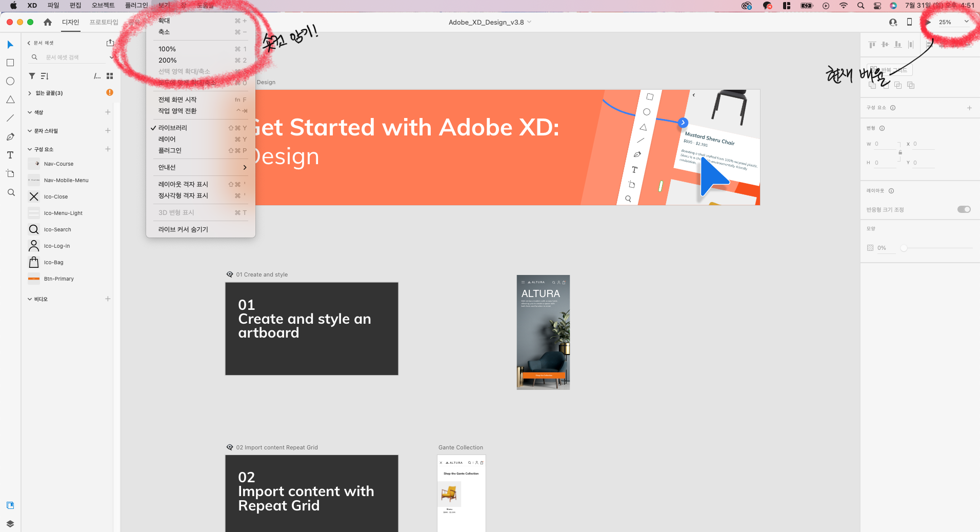Click the share/export assets icon
The height and width of the screenshot is (532, 980).
(110, 43)
